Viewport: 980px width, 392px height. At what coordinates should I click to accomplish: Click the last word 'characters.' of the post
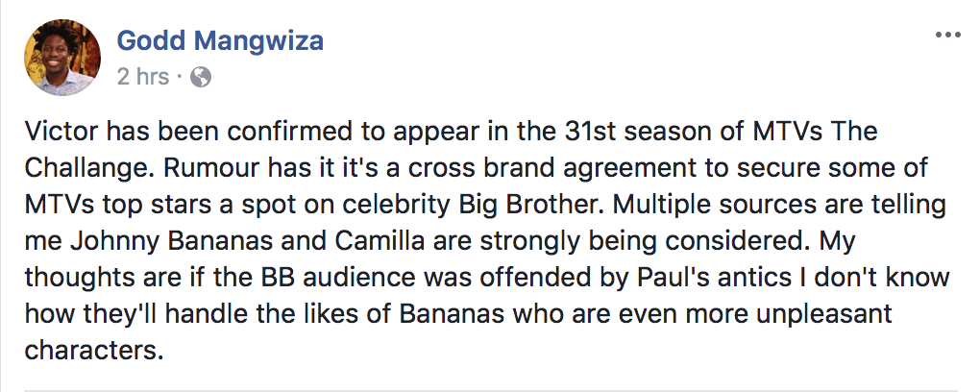point(94,350)
